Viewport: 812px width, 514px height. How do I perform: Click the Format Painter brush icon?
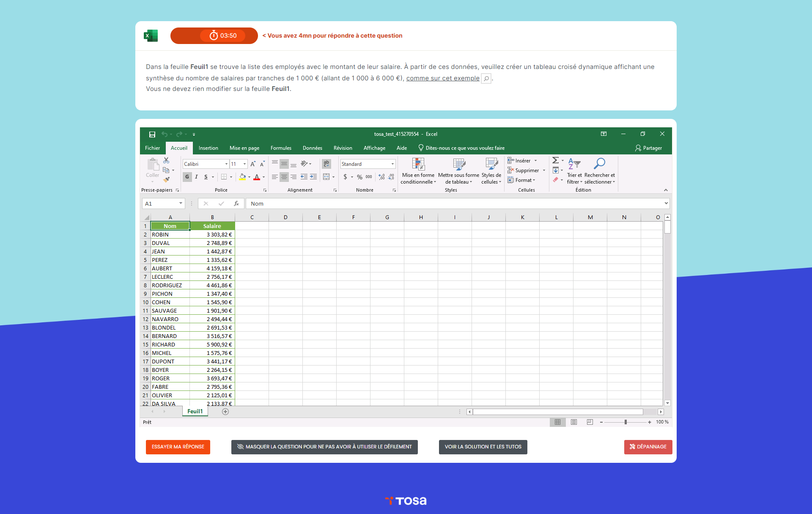(166, 180)
